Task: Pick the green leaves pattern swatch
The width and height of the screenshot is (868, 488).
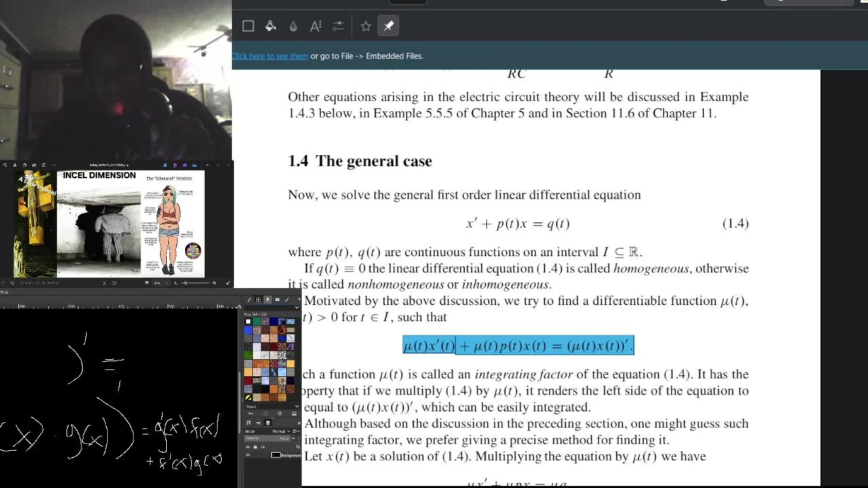Action: 248,354
